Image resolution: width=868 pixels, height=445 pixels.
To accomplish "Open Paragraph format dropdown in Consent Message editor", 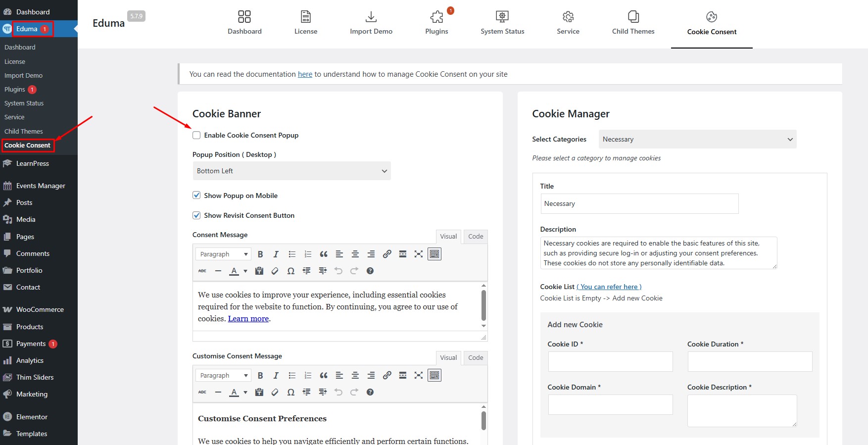I will click(223, 254).
